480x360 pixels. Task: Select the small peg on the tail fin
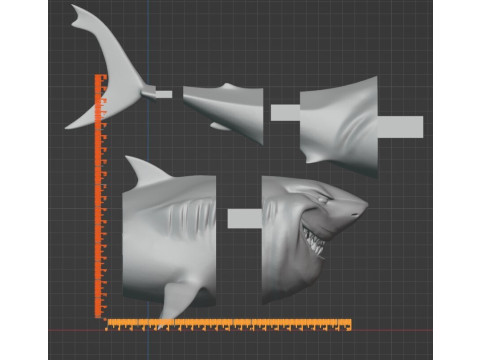pyautogui.click(x=164, y=94)
